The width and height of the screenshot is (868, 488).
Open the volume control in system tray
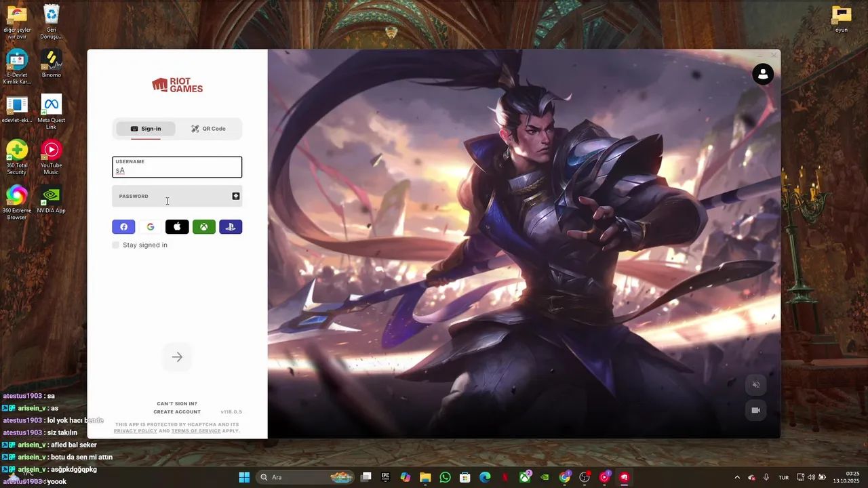click(812, 477)
